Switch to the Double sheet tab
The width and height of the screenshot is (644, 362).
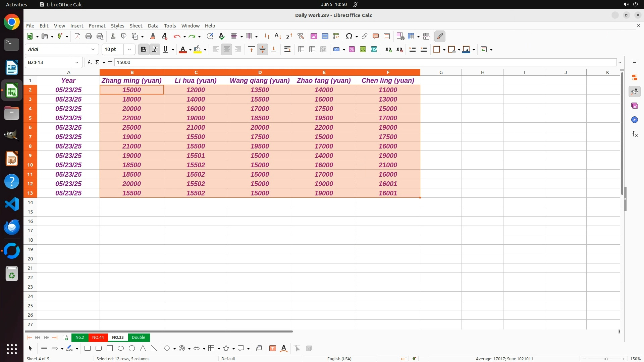(x=139, y=338)
